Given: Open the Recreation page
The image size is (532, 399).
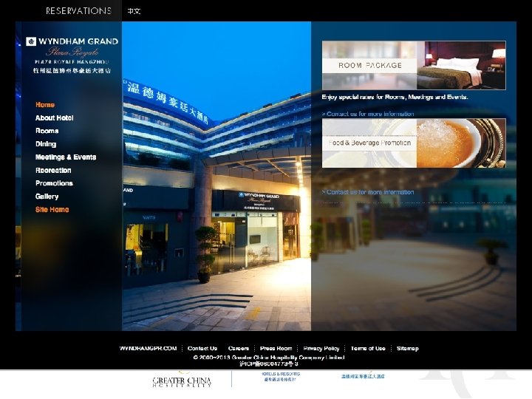Looking at the screenshot, I should [53, 171].
